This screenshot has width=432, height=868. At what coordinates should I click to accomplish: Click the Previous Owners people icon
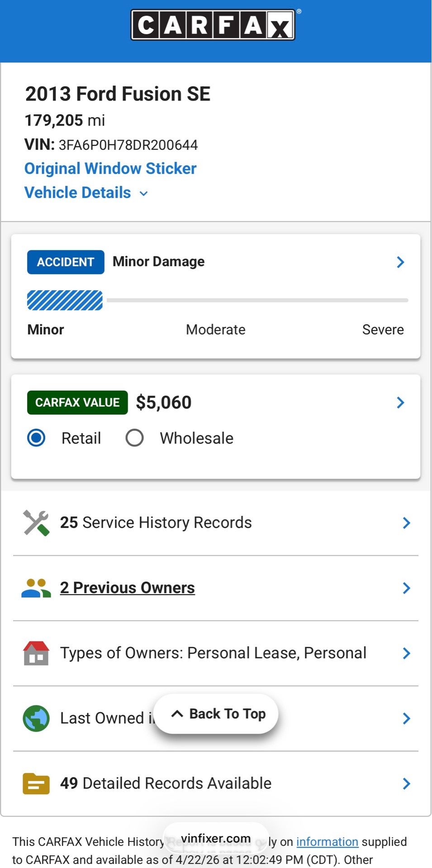click(36, 588)
